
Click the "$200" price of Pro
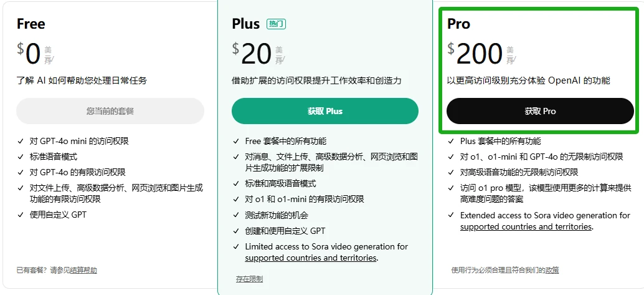point(475,54)
